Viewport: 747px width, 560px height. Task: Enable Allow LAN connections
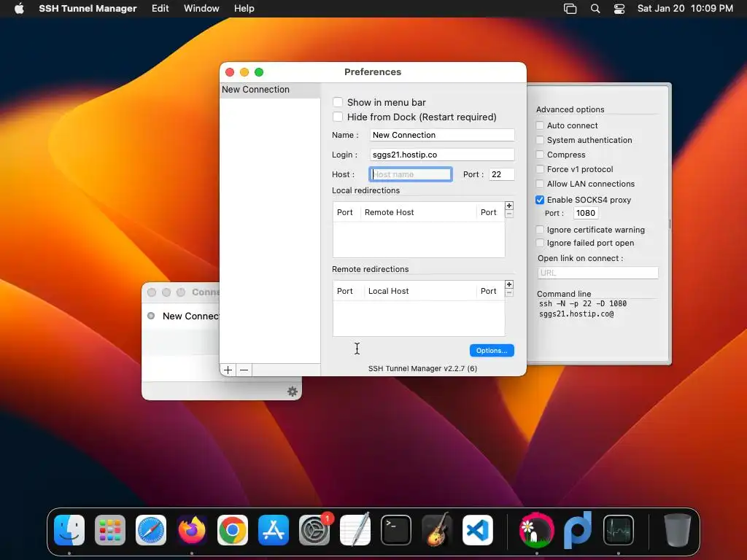coord(540,184)
